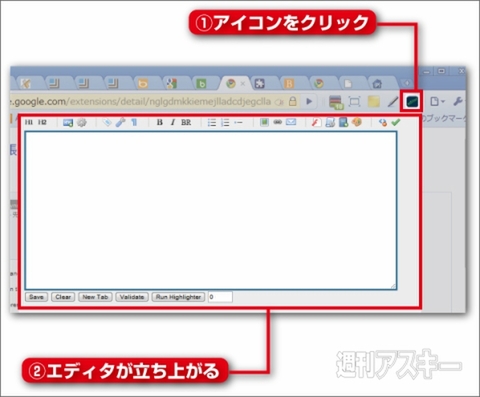
Task: Click the pencil extension icon in browser toolbar
Action: (393, 102)
